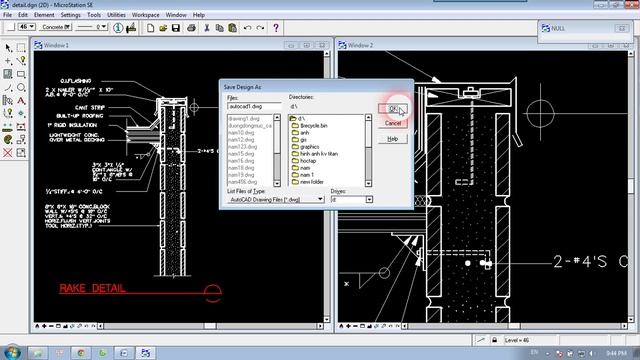Open the Patterns tool in left palette

pyautogui.click(x=8, y=74)
